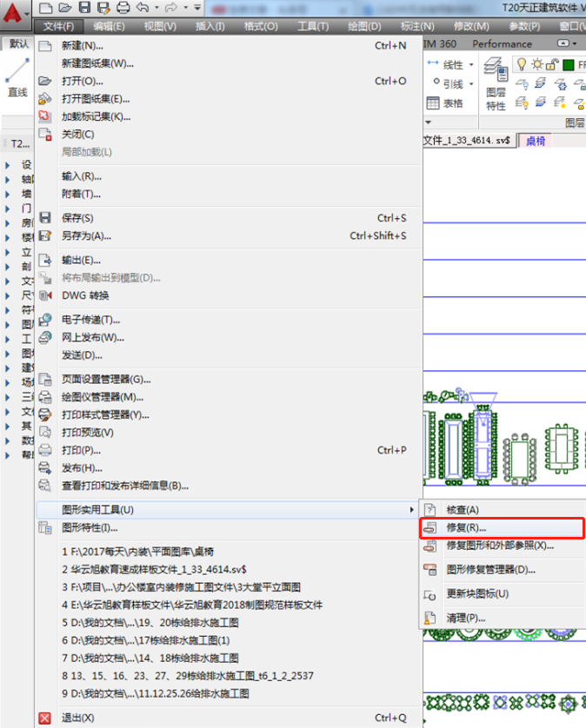586x728 pixels.
Task: Click the Open folder icon in quick access toolbar
Action: [x=65, y=8]
